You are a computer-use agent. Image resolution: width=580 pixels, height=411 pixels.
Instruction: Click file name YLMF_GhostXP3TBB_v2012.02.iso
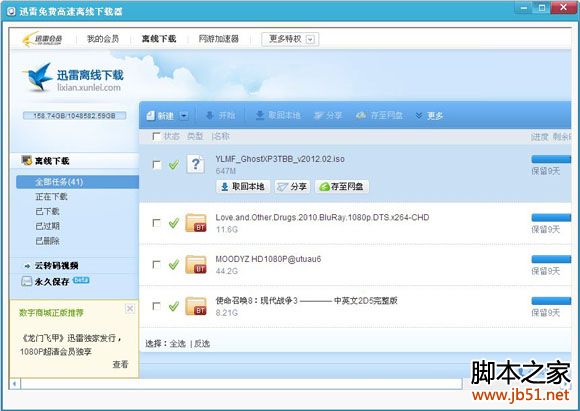pyautogui.click(x=280, y=159)
